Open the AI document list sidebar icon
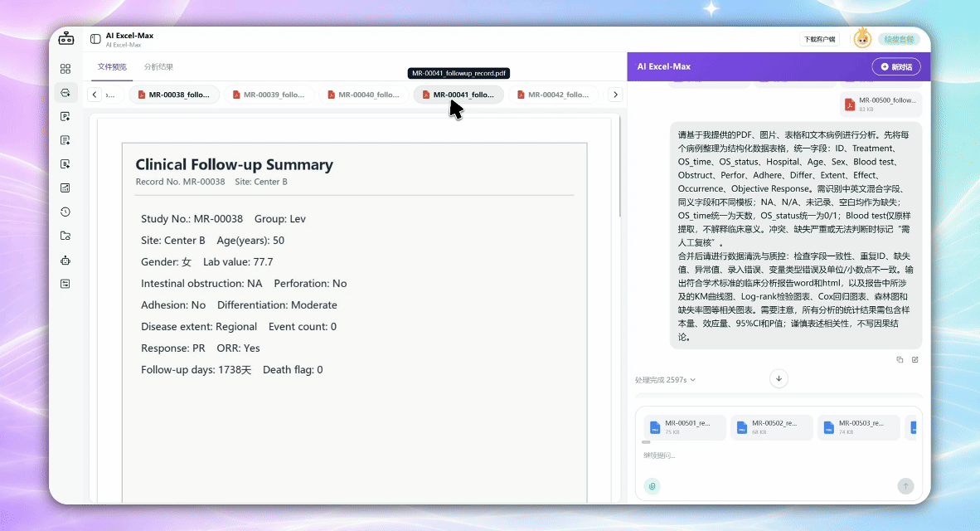This screenshot has height=531, width=980. point(65,140)
